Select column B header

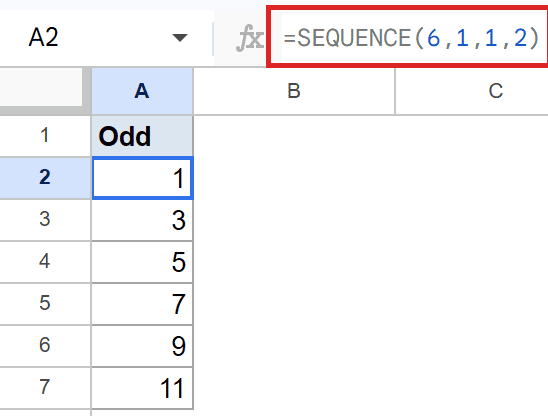click(x=294, y=91)
